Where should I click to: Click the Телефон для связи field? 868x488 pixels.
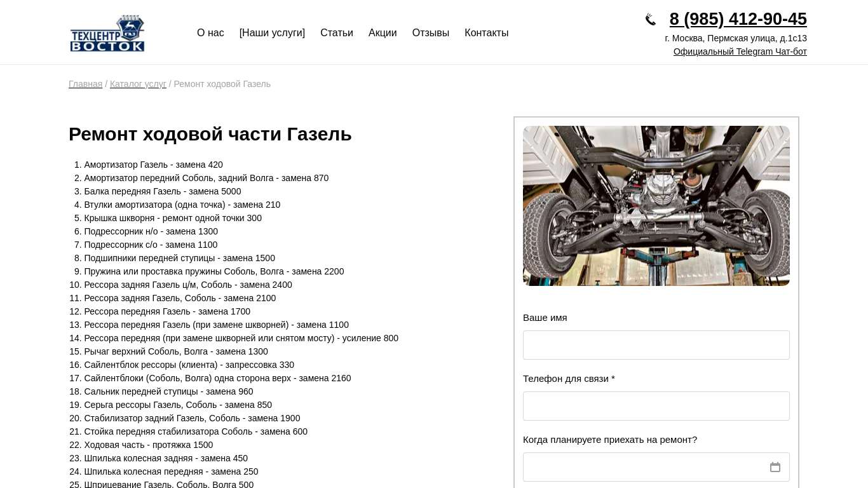click(x=656, y=406)
